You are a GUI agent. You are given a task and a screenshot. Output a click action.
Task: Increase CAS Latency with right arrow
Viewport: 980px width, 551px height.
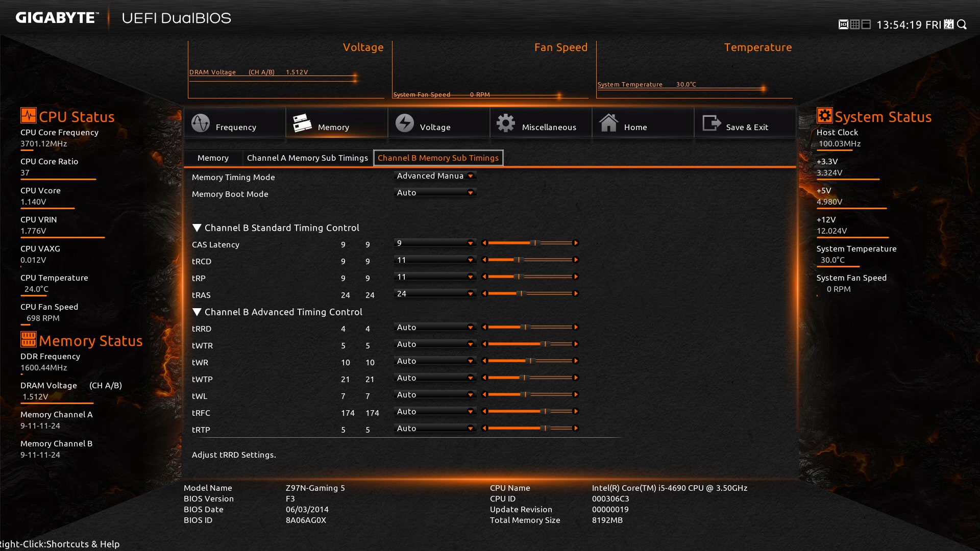pyautogui.click(x=576, y=243)
